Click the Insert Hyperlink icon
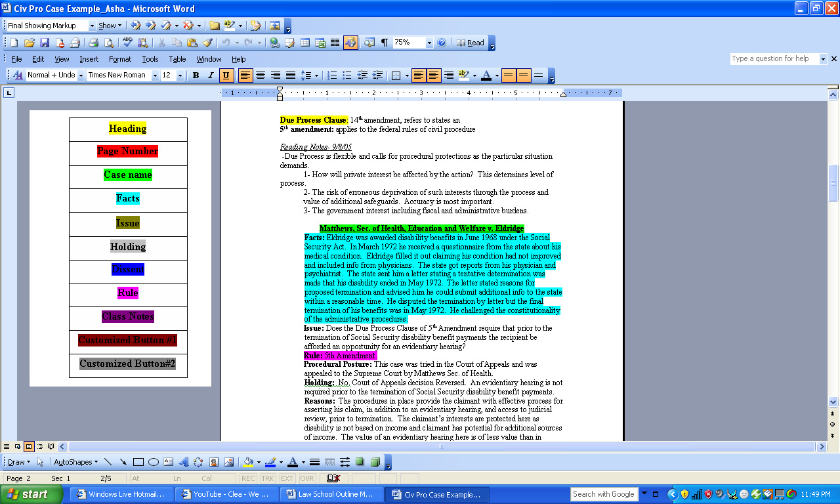Viewport: 840px width, 504px height. click(274, 43)
